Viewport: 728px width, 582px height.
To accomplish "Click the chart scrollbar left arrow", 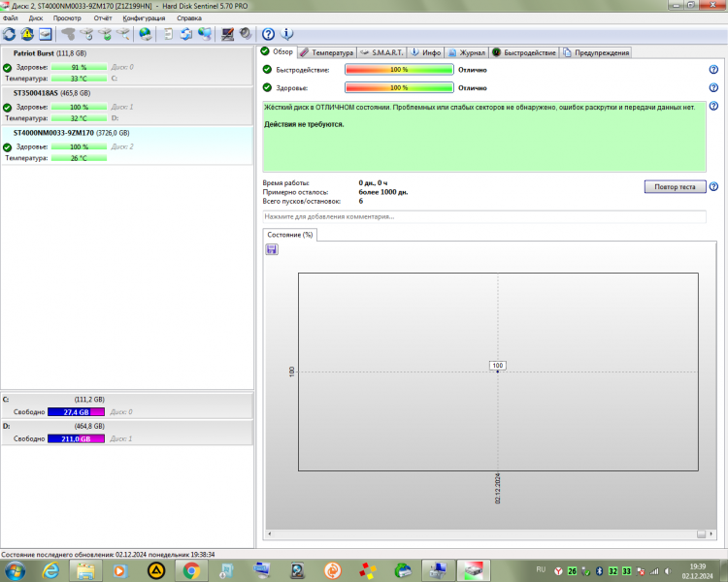I will [270, 533].
